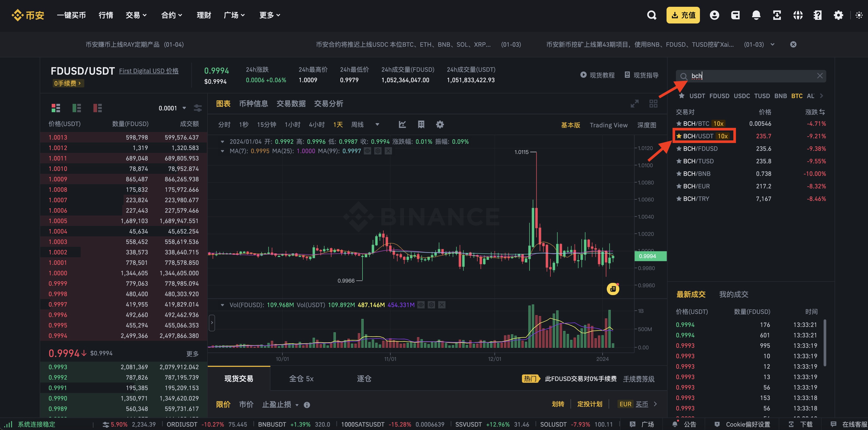Switch to the 币种信息 tab

tap(253, 104)
